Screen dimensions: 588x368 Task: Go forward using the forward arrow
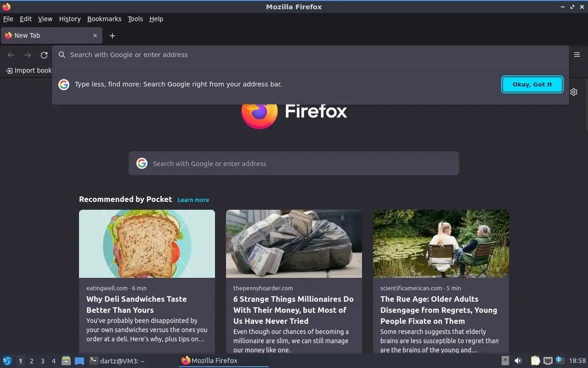[28, 55]
